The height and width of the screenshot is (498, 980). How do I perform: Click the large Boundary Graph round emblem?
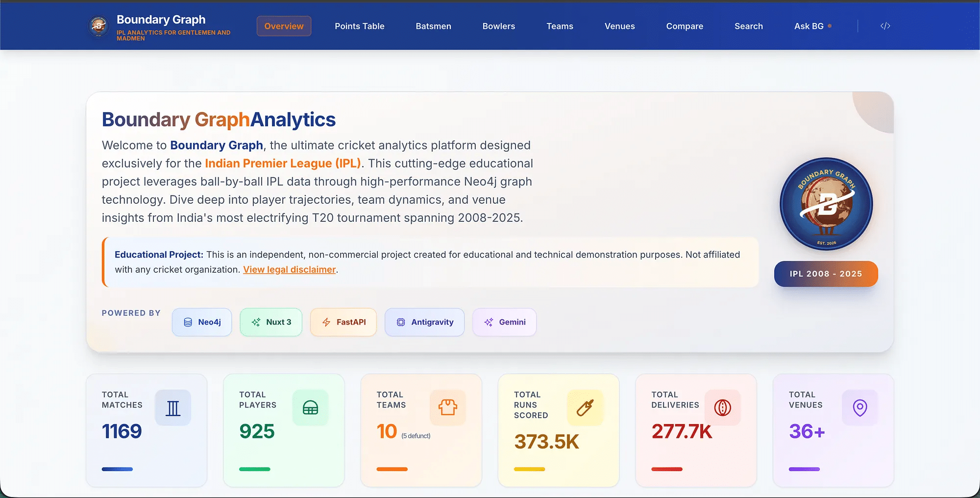click(826, 204)
